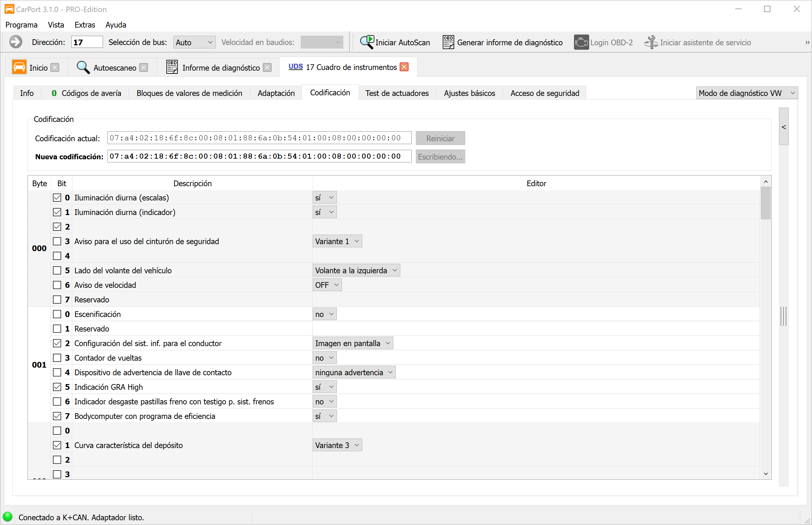
Task: Click the coding table vertical scrollbar thumb
Action: [x=765, y=203]
